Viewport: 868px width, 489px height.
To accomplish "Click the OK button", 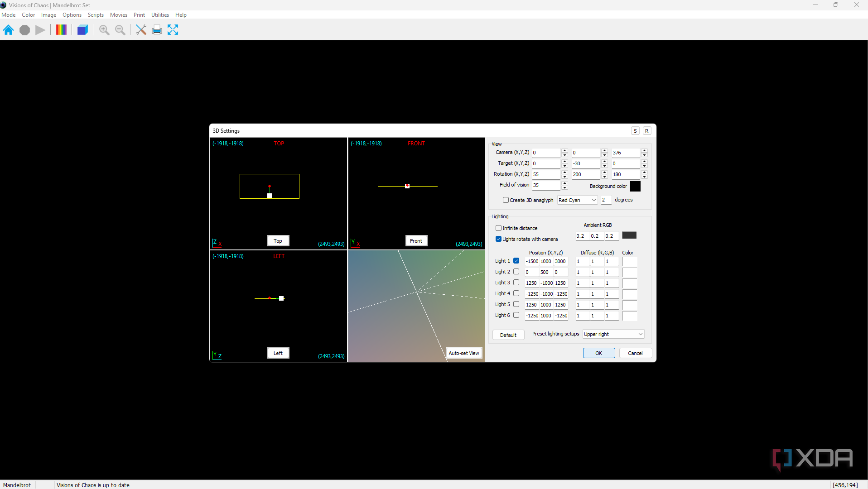I will 598,353.
